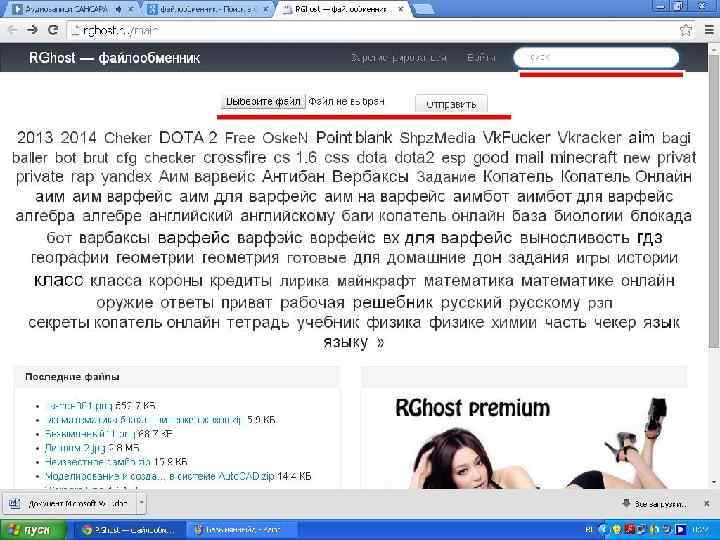Image resolution: width=720 pixels, height=540 pixels.
Task: Open the алгебра tag
Action: (x=45, y=216)
